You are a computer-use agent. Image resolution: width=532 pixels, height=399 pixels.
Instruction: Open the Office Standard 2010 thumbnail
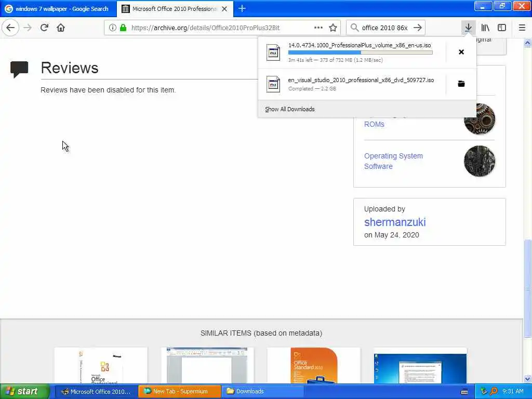(x=313, y=365)
